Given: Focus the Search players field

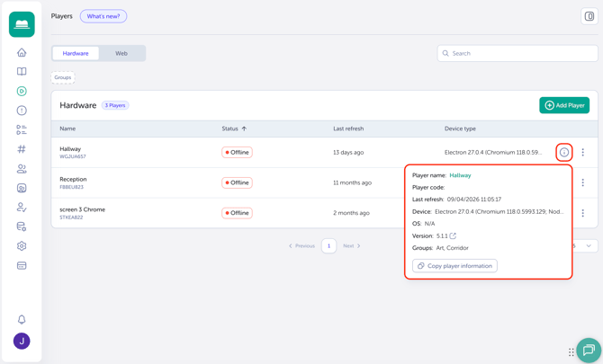Looking at the screenshot, I should click(x=517, y=53).
